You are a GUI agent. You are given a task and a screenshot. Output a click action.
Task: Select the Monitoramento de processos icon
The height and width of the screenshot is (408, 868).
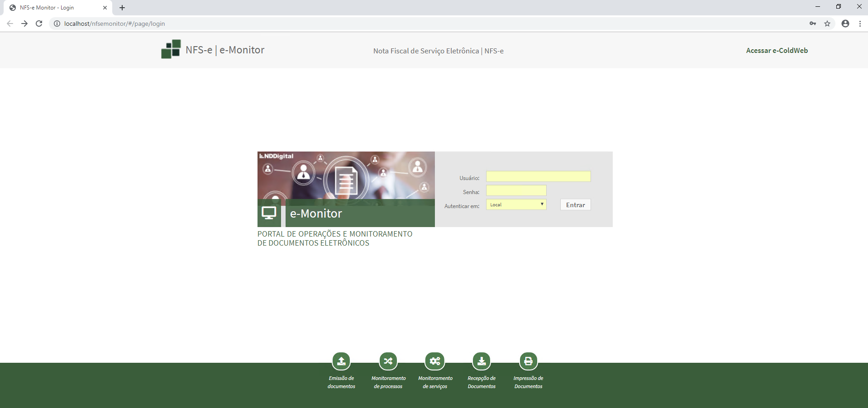pyautogui.click(x=388, y=361)
